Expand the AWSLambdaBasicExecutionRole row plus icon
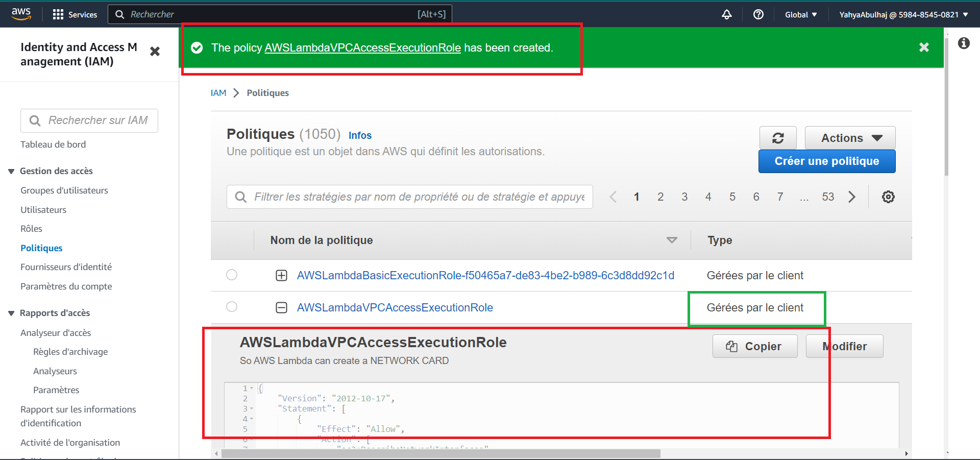This screenshot has width=980, height=460. [281, 276]
